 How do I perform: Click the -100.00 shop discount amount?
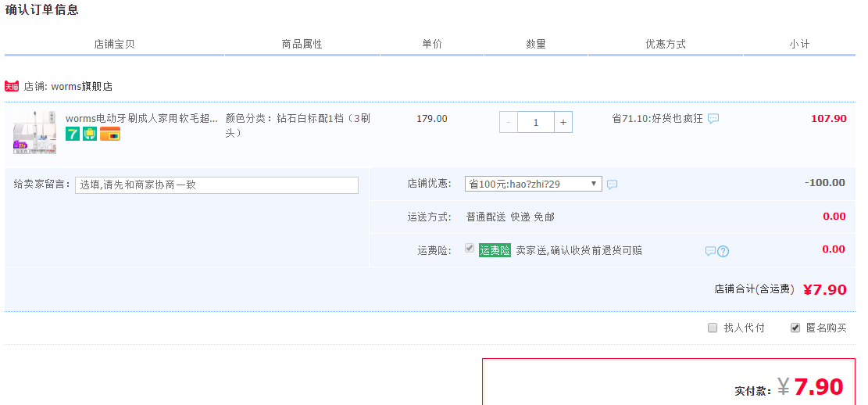[x=825, y=183]
